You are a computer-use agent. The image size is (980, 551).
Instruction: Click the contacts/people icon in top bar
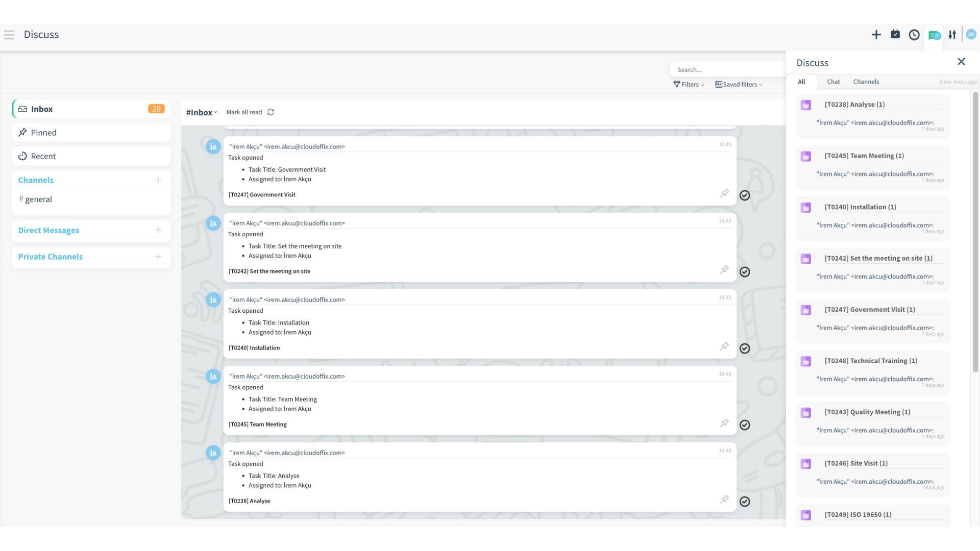952,34
